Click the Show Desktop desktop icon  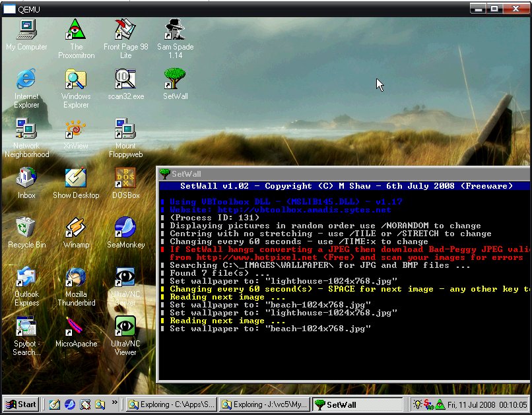coord(76,183)
